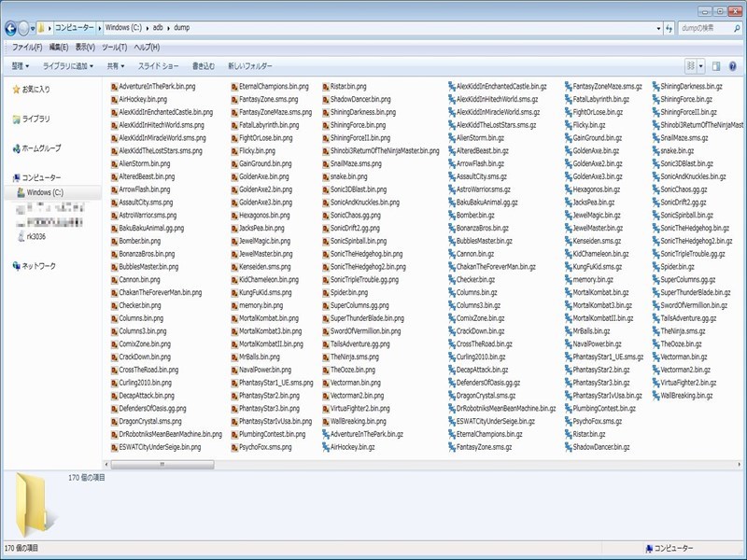Select file name ChakanTheForeverMan.bin.gz

496,267
